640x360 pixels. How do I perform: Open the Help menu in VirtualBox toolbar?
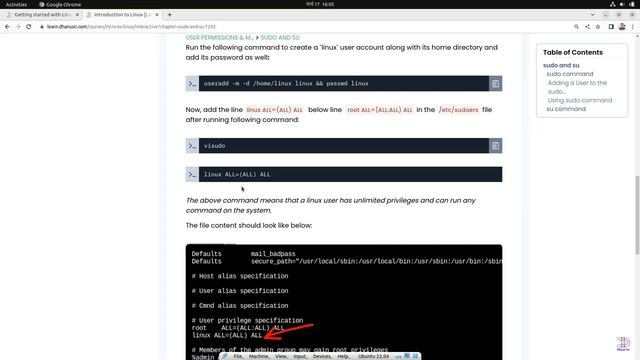click(343, 356)
